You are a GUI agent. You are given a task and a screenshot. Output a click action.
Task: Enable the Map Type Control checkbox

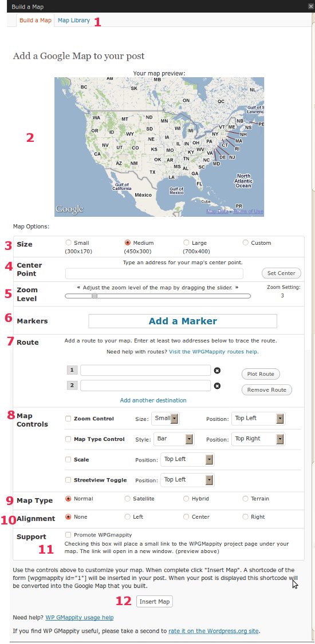[68, 439]
